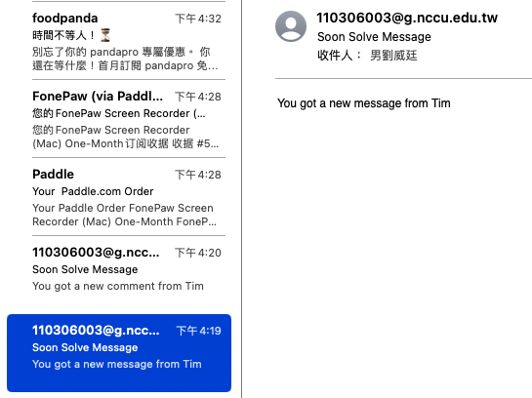Screen dimensions: 532x398
Task: Click the sender avatar icon in the message header
Action: 291,26
